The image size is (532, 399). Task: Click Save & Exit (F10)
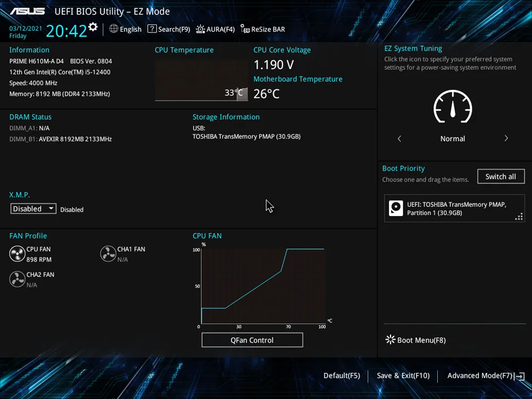[x=403, y=376]
